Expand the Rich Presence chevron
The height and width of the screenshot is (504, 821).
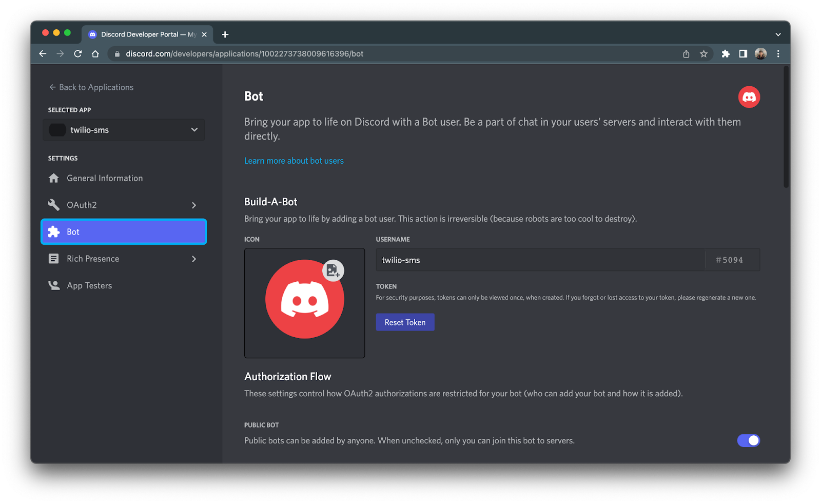point(194,259)
